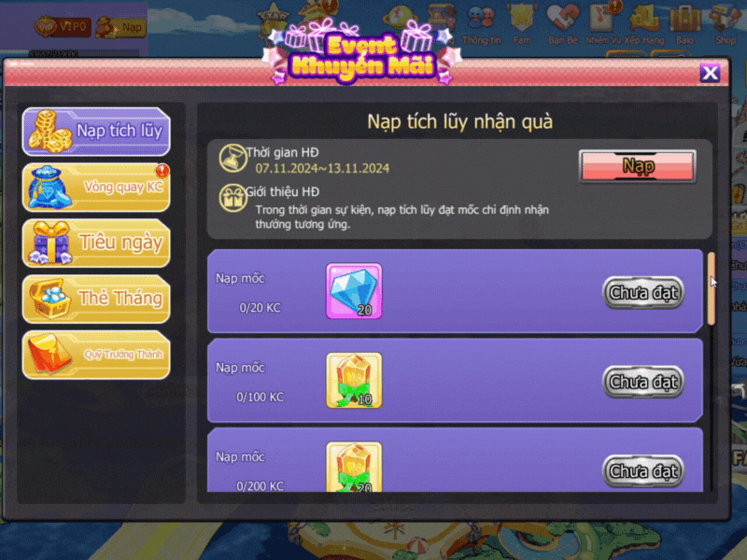The height and width of the screenshot is (560, 747).
Task: Open Nhiệm Vụ quest icon
Action: point(603,25)
